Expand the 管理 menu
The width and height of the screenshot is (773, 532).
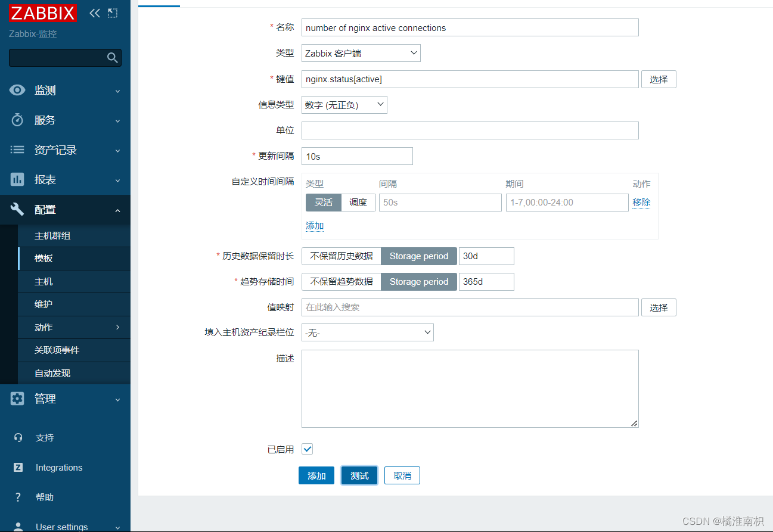[x=117, y=400]
